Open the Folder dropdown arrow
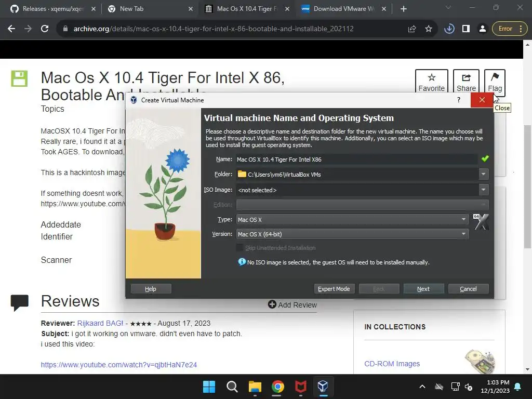Image resolution: width=532 pixels, height=399 pixels. (x=483, y=175)
